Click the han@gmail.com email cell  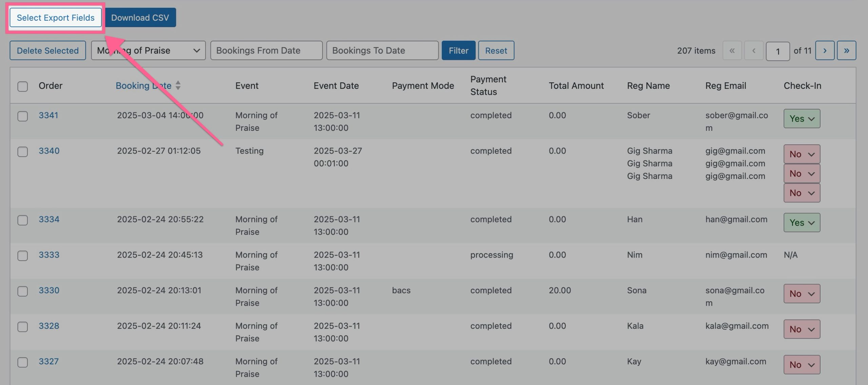(x=736, y=219)
